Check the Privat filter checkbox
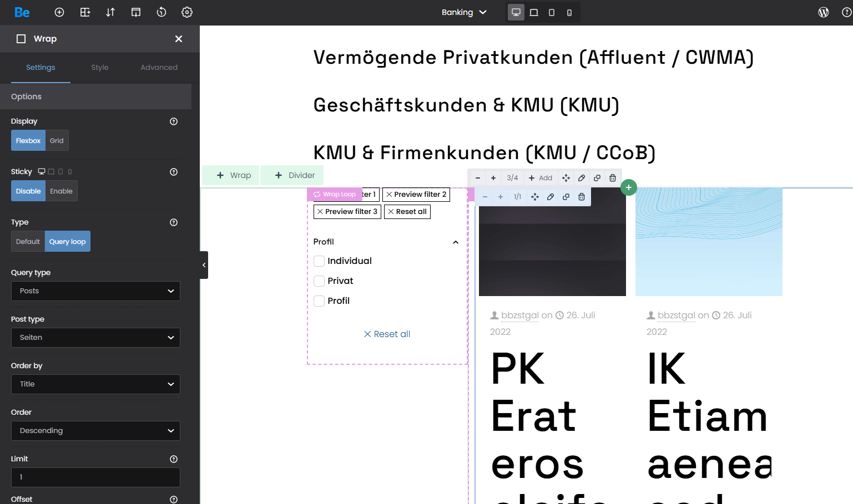This screenshot has width=853, height=504. (x=319, y=281)
